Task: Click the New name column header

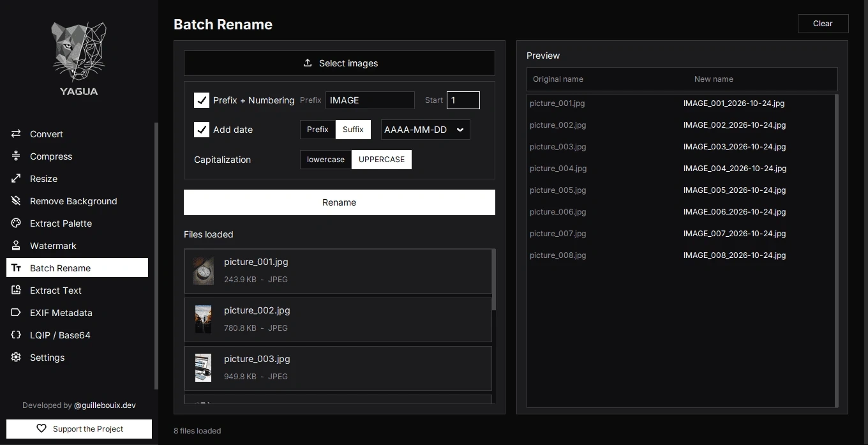Action: click(x=714, y=79)
